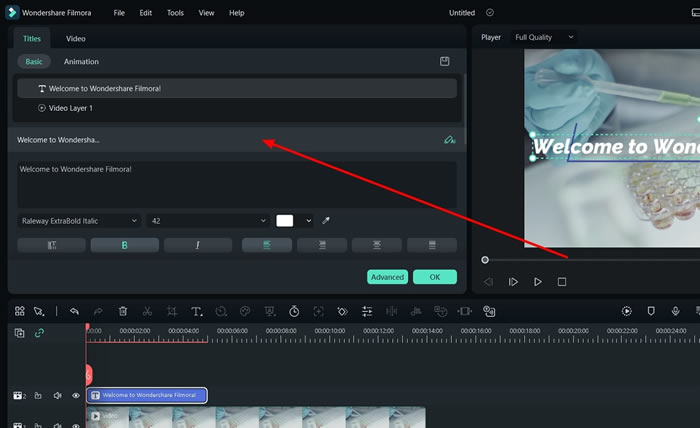This screenshot has height=428, width=700.
Task: Save as custom preset icon
Action: click(x=445, y=61)
